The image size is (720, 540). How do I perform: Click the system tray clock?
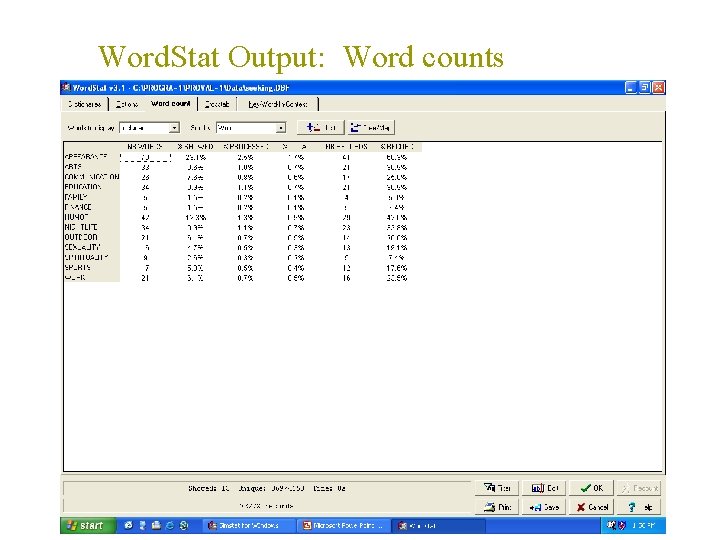645,526
